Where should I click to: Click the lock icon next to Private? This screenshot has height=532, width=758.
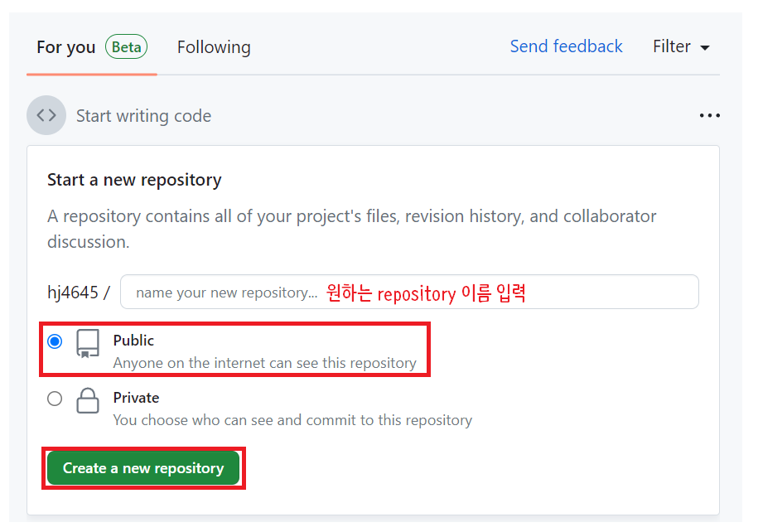88,400
